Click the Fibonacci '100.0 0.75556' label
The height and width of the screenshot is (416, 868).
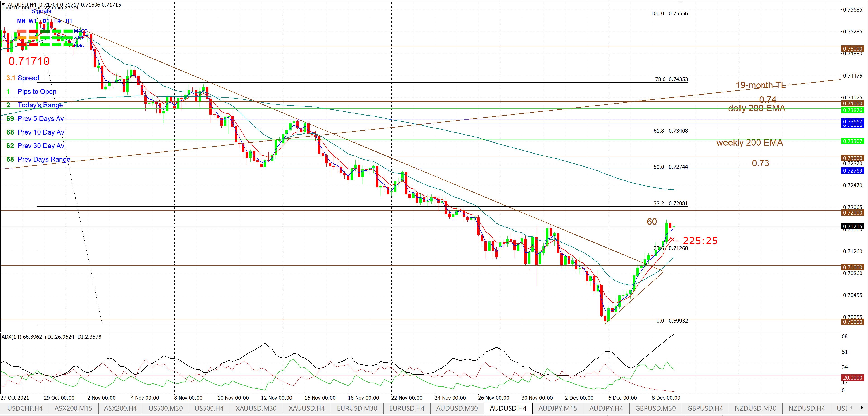[x=669, y=14]
